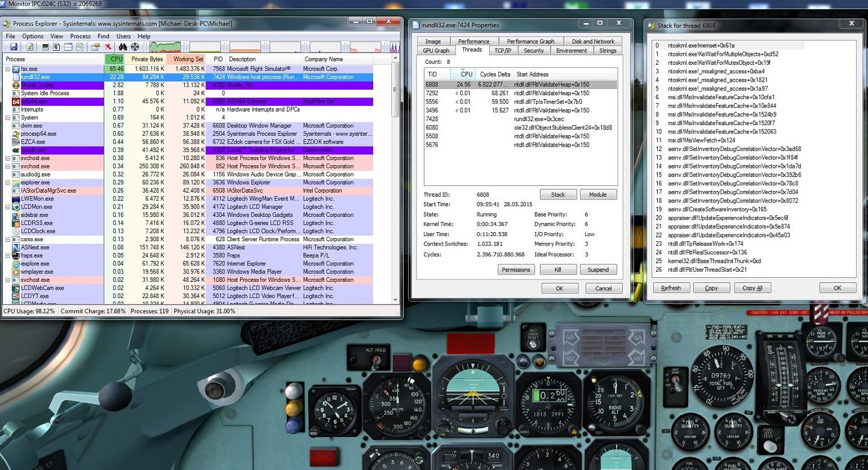Collapse the System process tree node
Screen dimensions: 868x470
click(7, 118)
